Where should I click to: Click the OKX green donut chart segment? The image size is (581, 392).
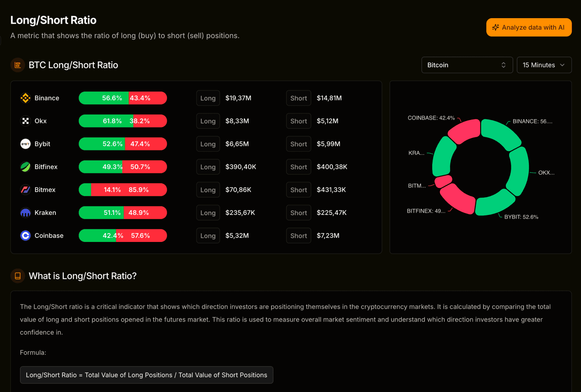click(x=519, y=171)
